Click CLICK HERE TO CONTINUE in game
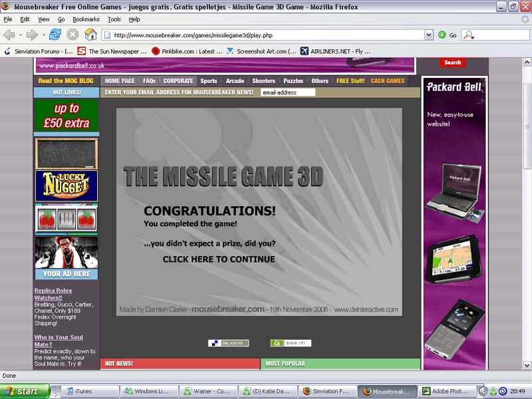Image resolution: width=532 pixels, height=399 pixels. (219, 259)
